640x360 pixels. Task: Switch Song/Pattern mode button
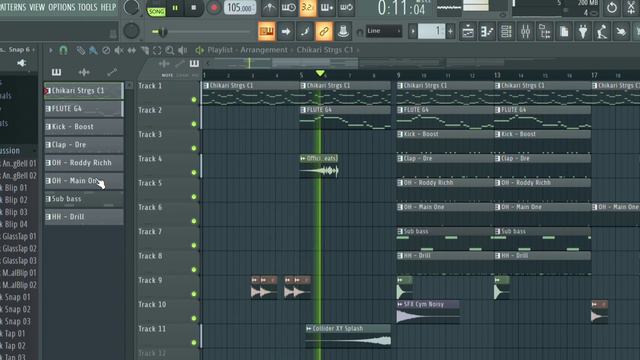(156, 9)
